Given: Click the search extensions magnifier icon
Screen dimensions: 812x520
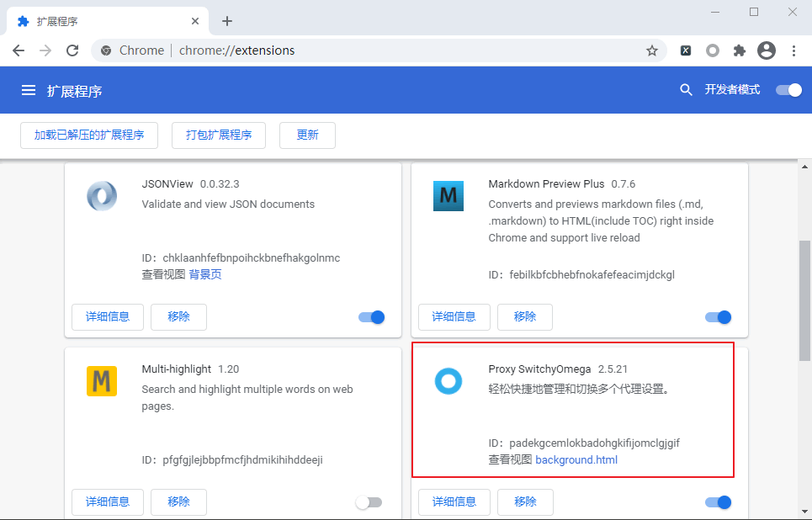Looking at the screenshot, I should [x=686, y=90].
